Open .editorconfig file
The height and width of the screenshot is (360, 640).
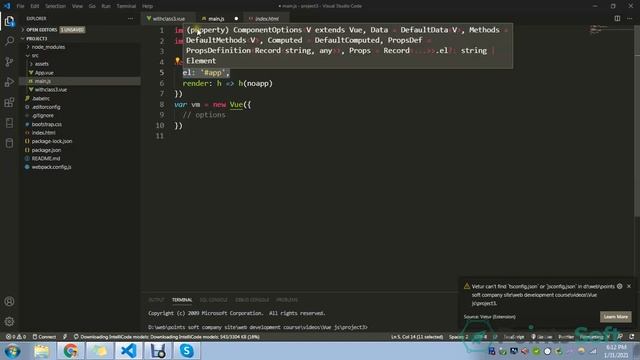[80, 107]
